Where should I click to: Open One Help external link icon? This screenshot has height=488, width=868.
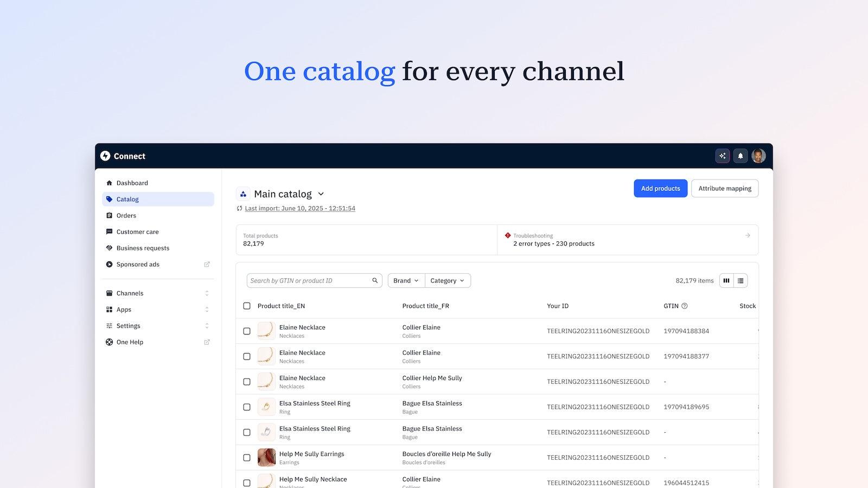pos(207,342)
